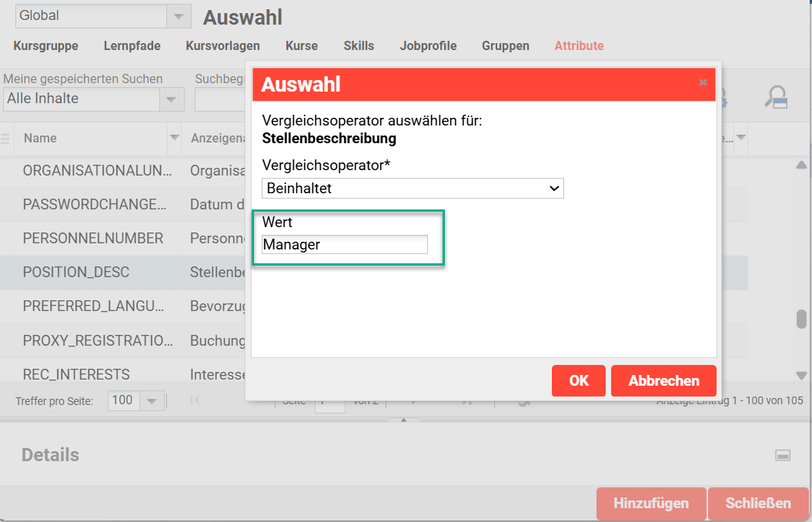Image resolution: width=812 pixels, height=522 pixels.
Task: Expand the Alle Inhalte saved searches dropdown
Action: click(171, 99)
